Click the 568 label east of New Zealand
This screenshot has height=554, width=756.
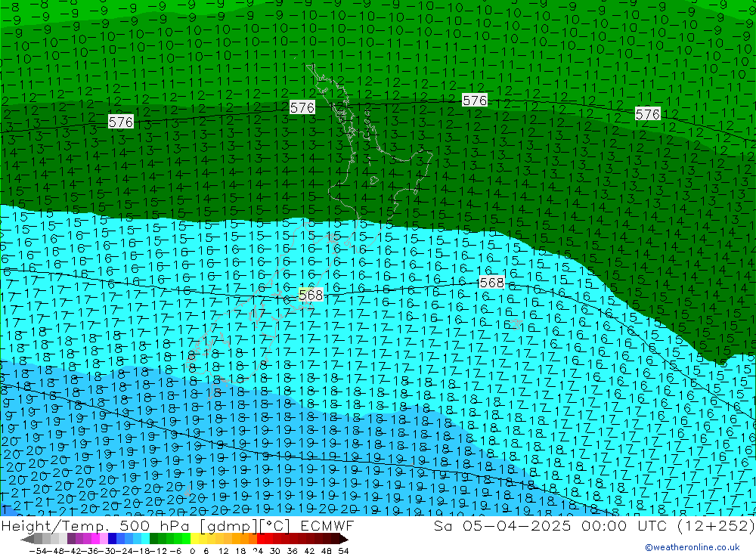pyautogui.click(x=492, y=283)
